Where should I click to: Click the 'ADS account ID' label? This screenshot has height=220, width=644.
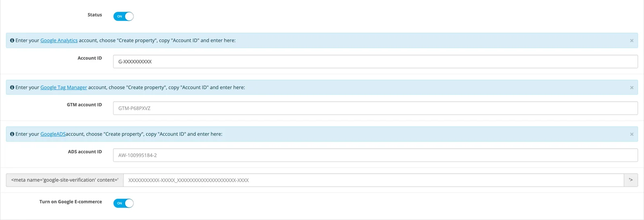coord(85,152)
